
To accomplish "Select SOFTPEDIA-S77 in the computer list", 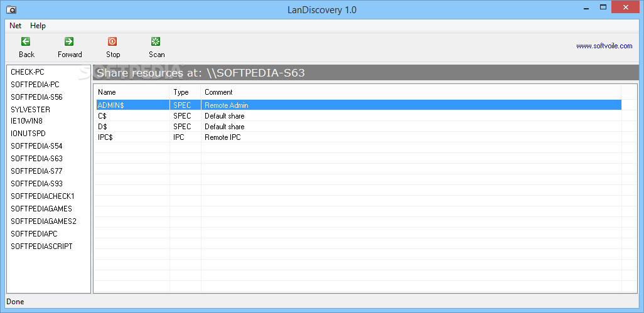I will 36,171.
